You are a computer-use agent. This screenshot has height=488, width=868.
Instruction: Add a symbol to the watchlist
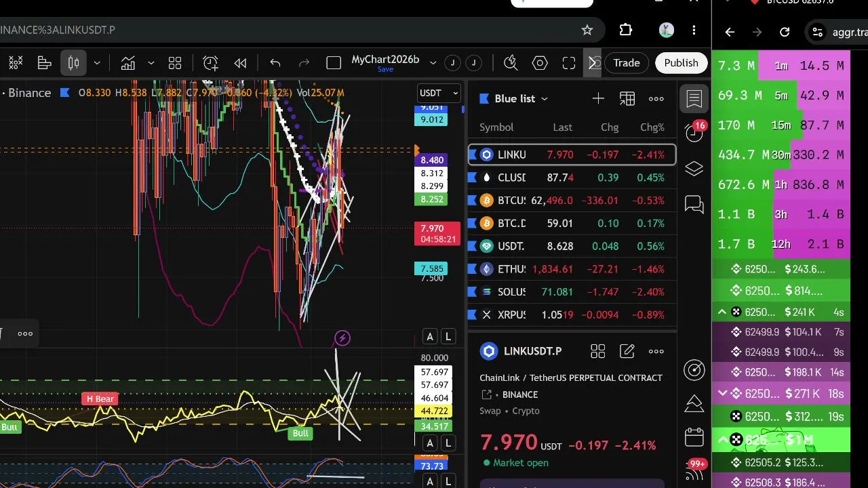(x=598, y=99)
